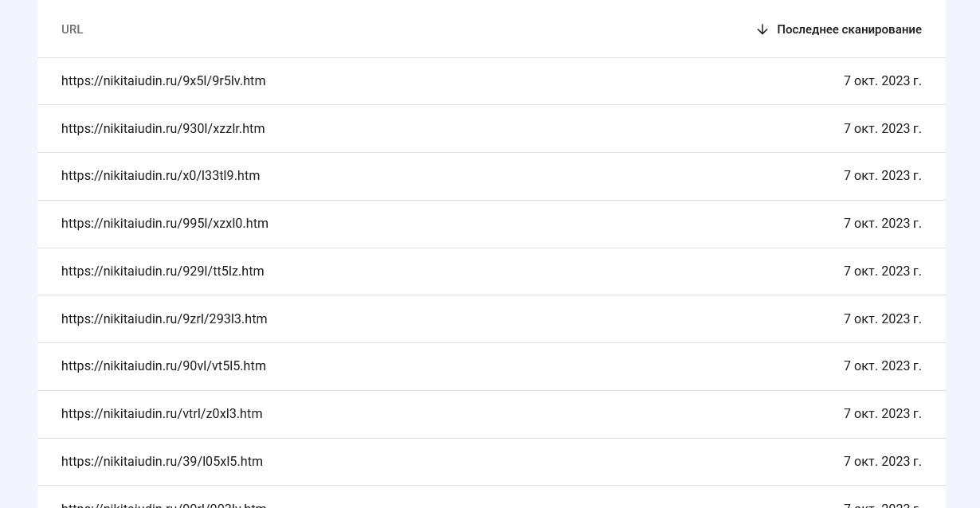Click the 9zrl/293l3.htm URL
The width and height of the screenshot is (980, 508).
[x=164, y=319]
